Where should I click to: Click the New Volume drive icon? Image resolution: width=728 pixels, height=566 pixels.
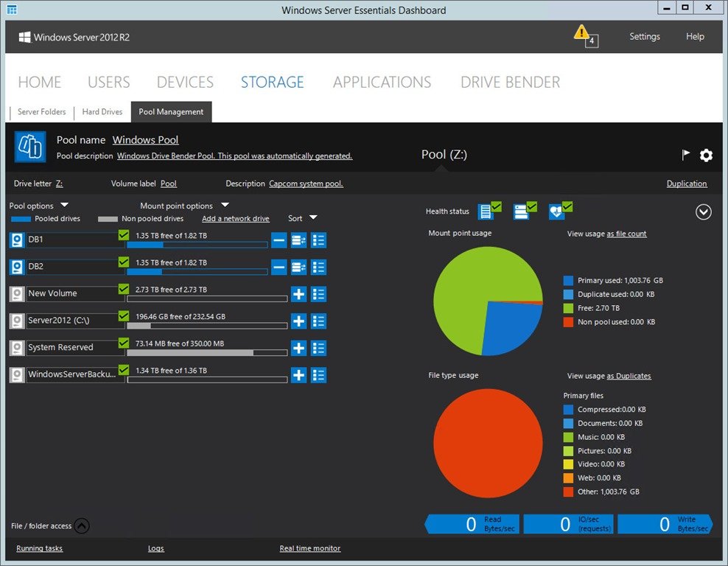[17, 294]
